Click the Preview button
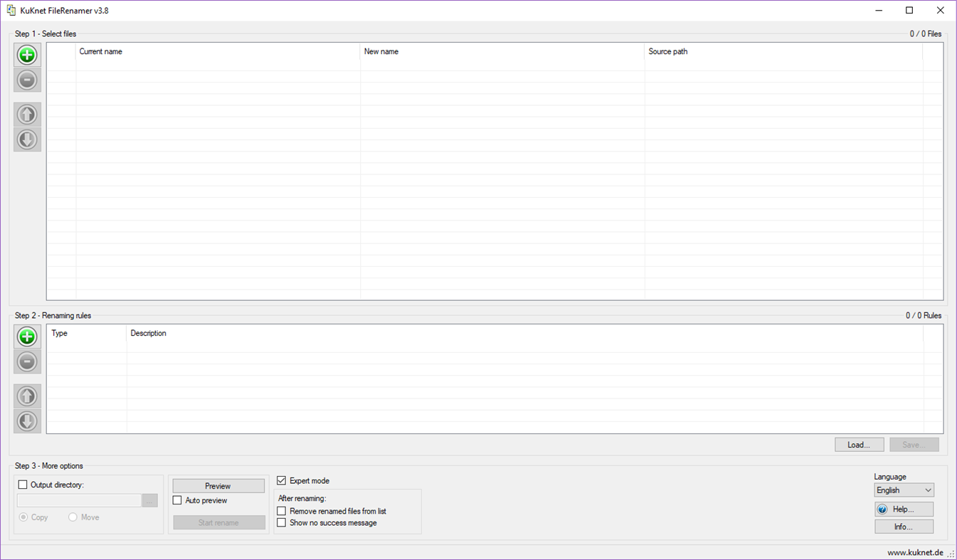 [218, 485]
